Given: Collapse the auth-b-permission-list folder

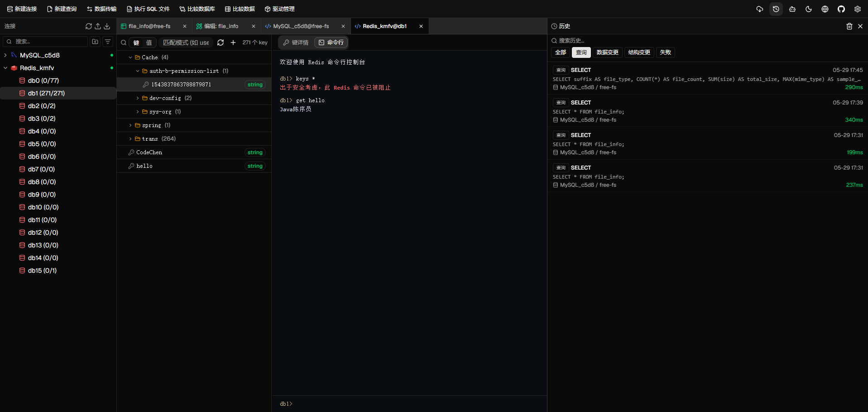Looking at the screenshot, I should click(x=138, y=71).
